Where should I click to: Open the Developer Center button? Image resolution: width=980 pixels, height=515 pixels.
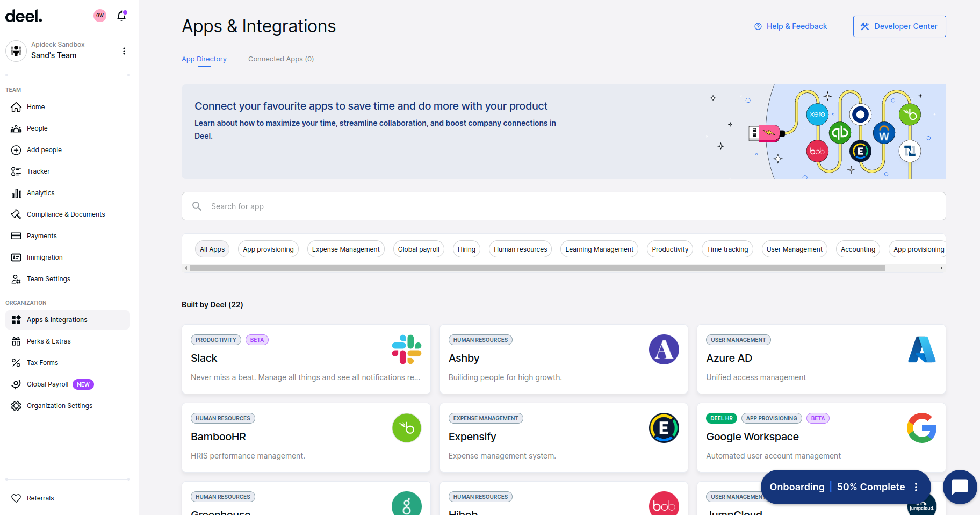click(x=899, y=26)
